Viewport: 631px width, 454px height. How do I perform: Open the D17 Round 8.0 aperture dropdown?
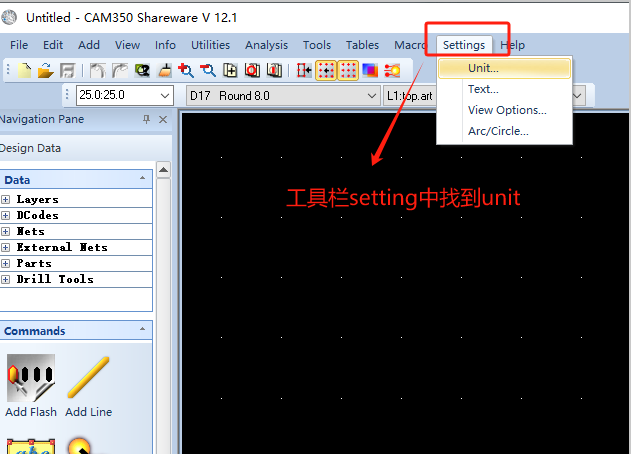click(x=371, y=96)
